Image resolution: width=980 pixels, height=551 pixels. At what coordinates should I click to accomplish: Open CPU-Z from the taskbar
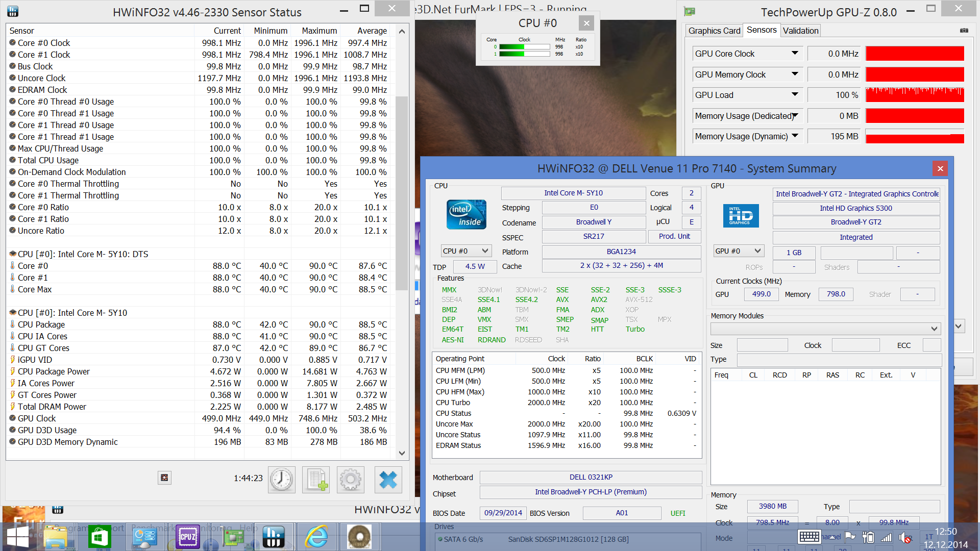pos(187,537)
